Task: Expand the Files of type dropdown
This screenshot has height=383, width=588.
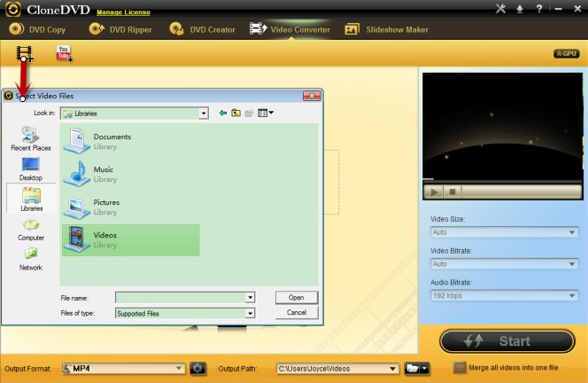Action: point(250,313)
